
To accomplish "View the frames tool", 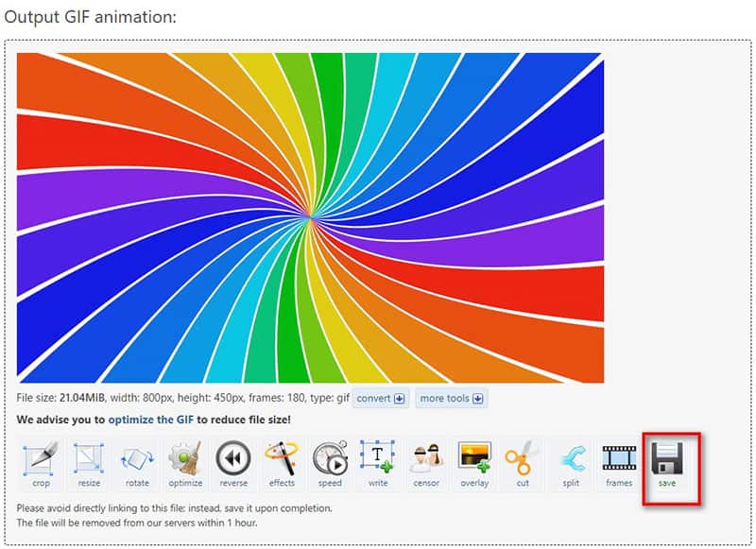I will [x=619, y=464].
